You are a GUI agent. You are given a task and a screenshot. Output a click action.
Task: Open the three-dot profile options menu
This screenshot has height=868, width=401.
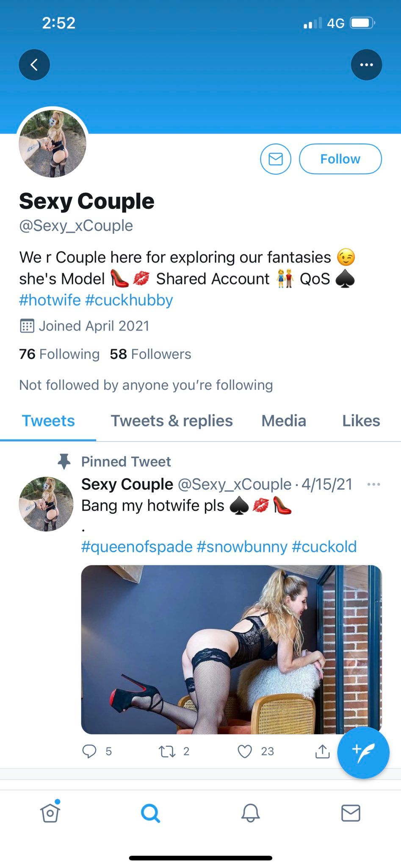pos(366,65)
